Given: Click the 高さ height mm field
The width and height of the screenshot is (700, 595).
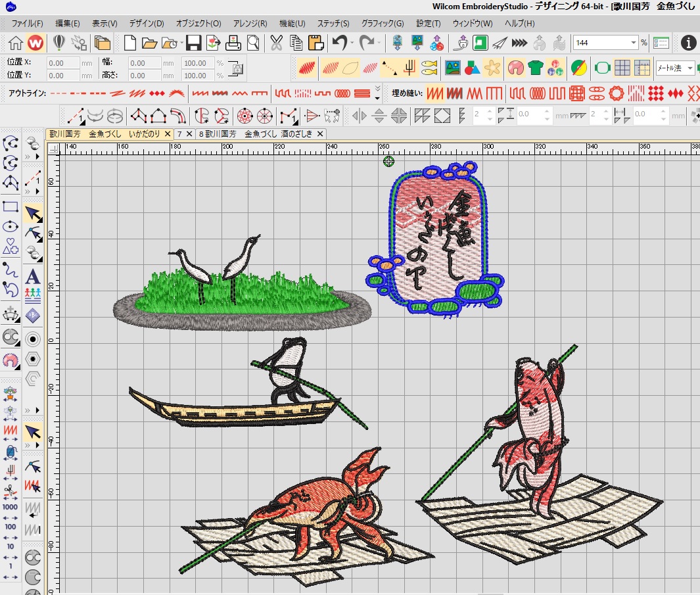Looking at the screenshot, I should click(x=145, y=76).
